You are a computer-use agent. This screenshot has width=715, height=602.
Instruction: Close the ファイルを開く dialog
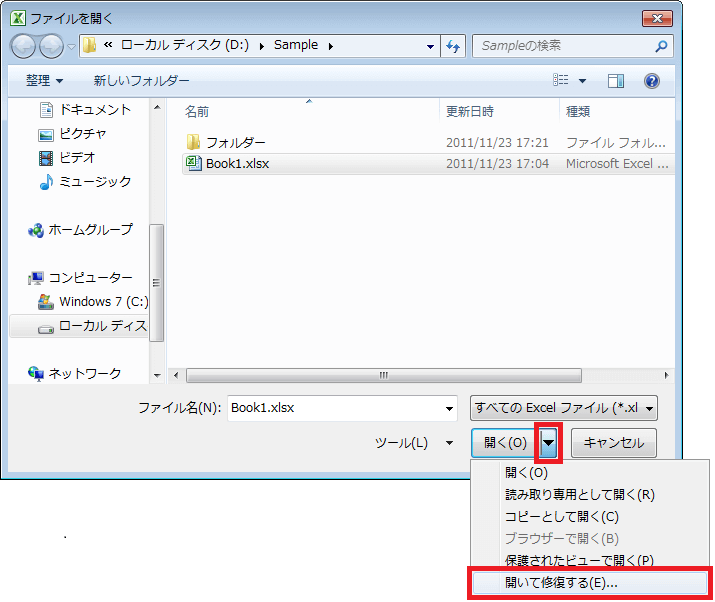point(657,18)
